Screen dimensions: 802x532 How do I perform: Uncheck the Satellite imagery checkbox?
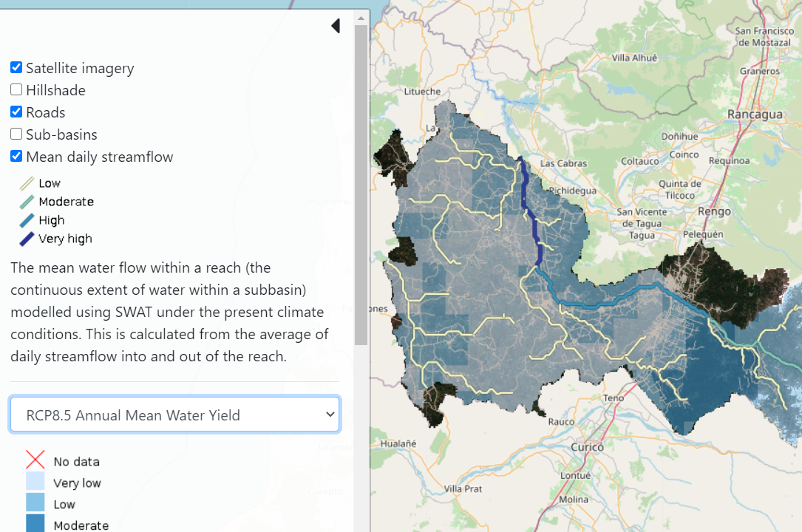16,67
